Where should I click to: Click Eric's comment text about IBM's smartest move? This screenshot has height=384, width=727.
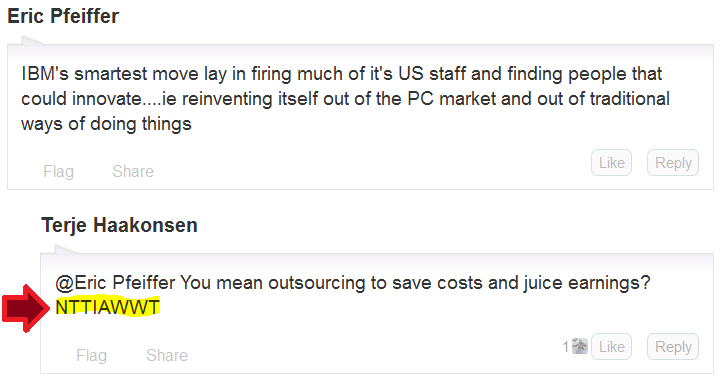tap(345, 99)
